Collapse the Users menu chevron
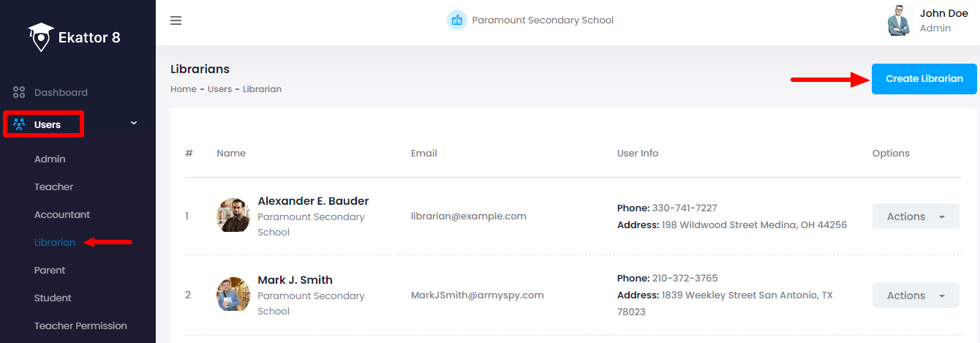The height and width of the screenshot is (343, 980). pyautogui.click(x=134, y=124)
